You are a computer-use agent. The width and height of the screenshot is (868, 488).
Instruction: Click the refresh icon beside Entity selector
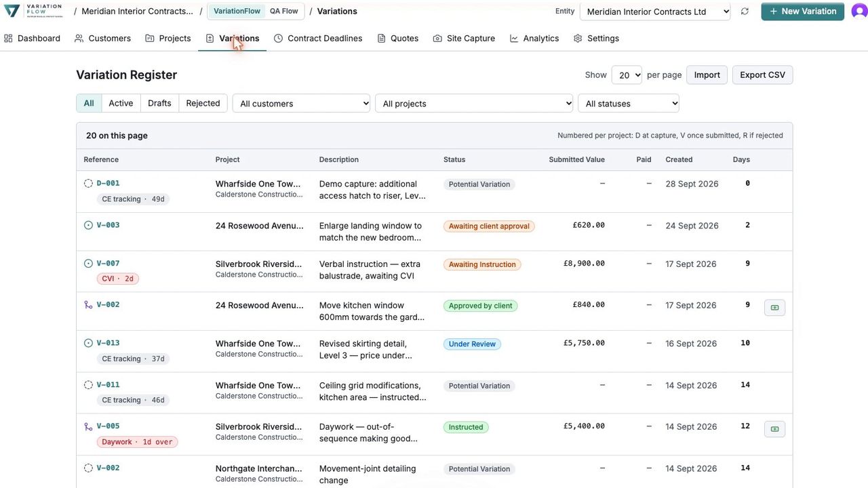coord(745,12)
